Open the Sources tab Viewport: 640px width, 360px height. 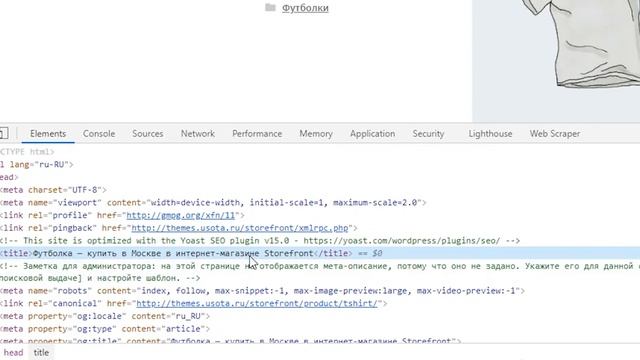(x=147, y=134)
